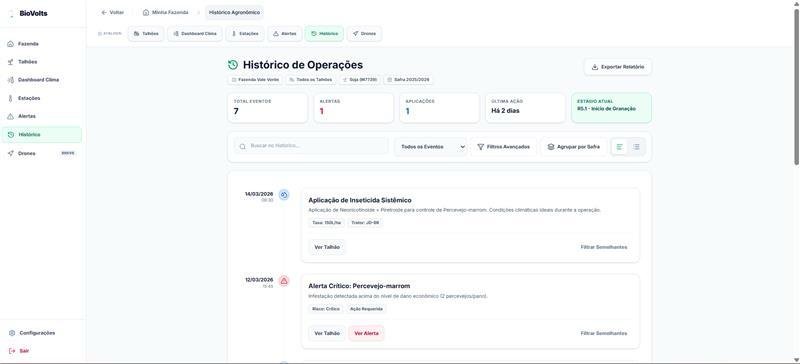Switch to the Dashboard Clima top tab

pos(195,34)
